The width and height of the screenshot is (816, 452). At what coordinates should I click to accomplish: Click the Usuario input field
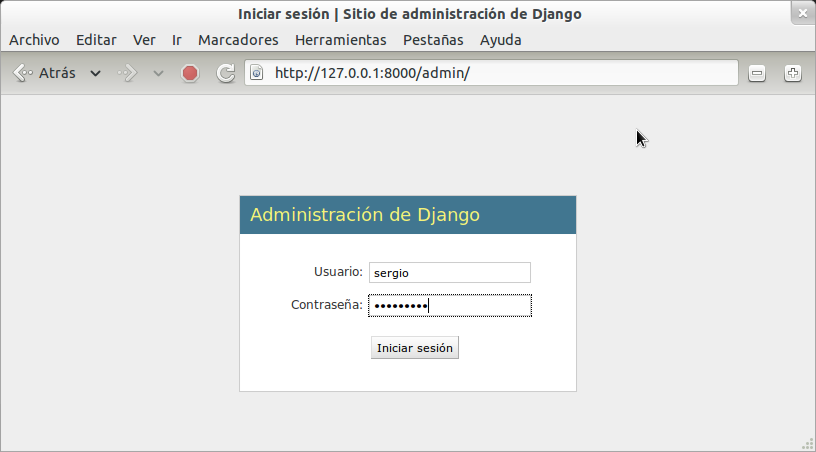coord(450,273)
